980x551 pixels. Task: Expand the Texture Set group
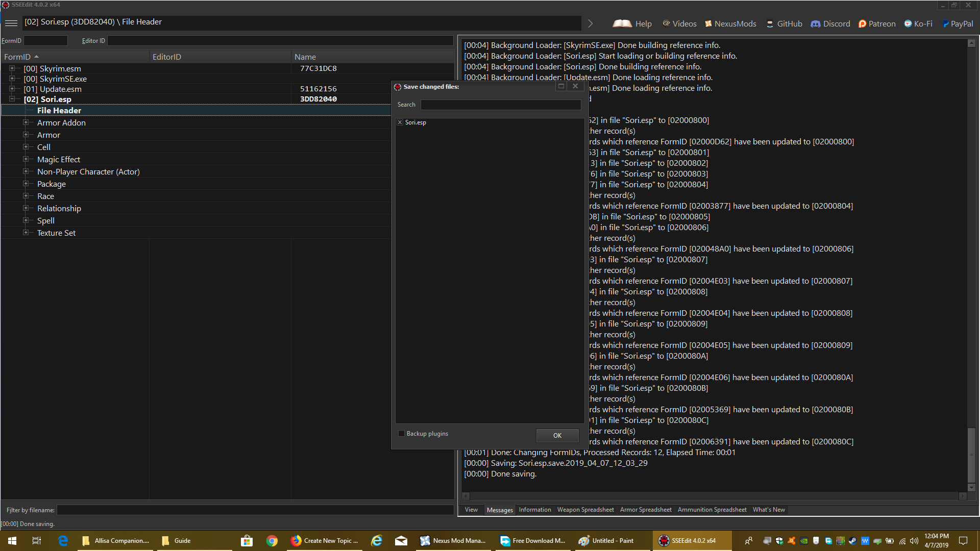tap(26, 233)
